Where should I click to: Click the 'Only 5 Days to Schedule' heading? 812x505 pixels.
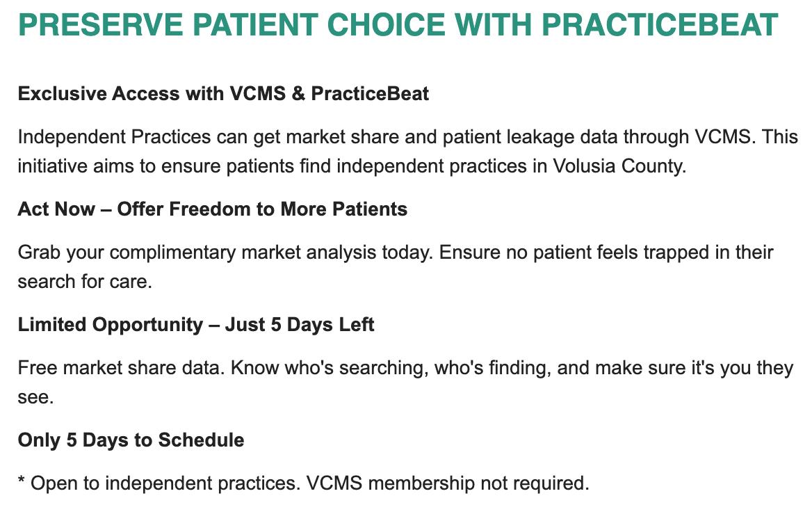[131, 440]
